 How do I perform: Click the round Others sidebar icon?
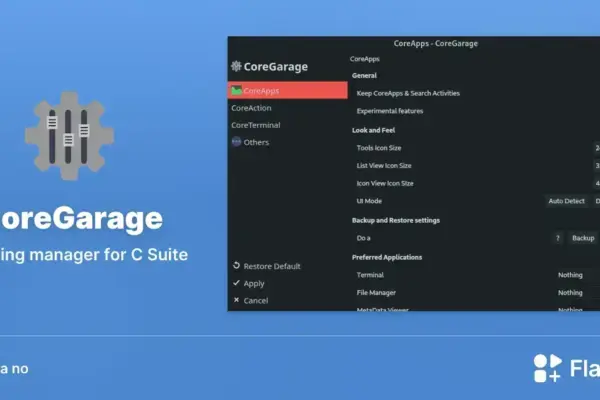coord(236,142)
